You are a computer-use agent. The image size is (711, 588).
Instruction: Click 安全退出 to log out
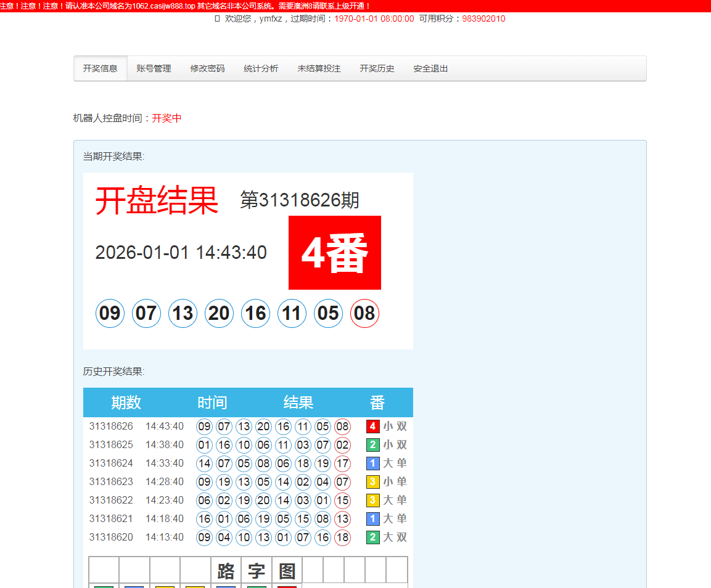point(430,68)
